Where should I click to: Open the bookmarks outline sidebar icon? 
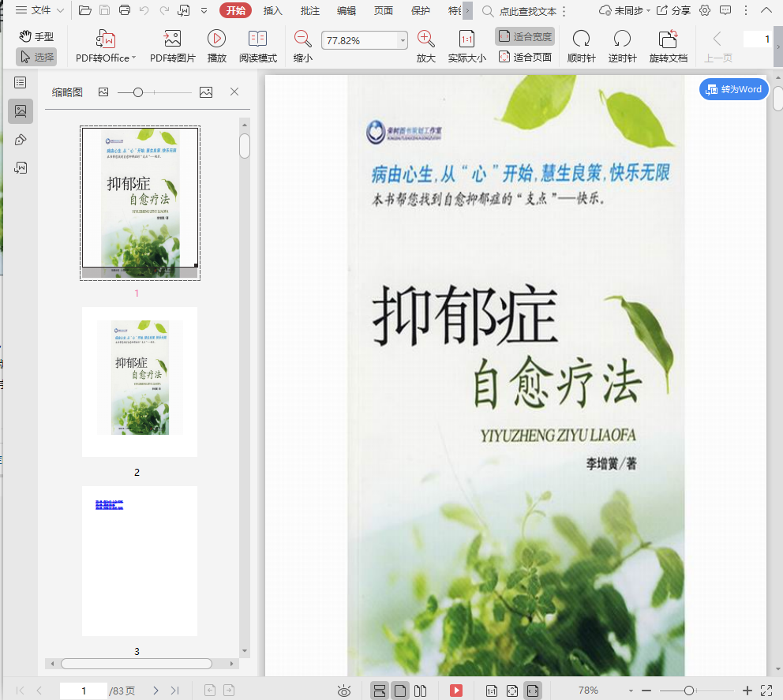pyautogui.click(x=21, y=82)
